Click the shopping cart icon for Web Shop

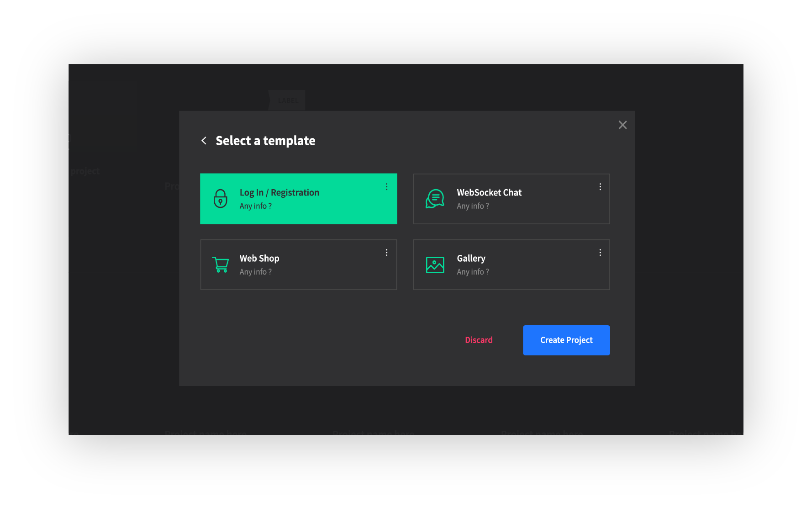click(x=221, y=265)
